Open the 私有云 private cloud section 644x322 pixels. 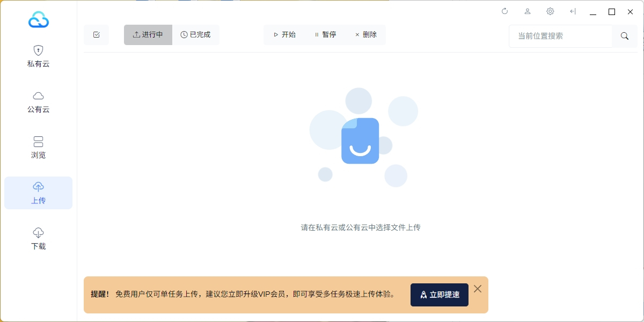[38, 56]
